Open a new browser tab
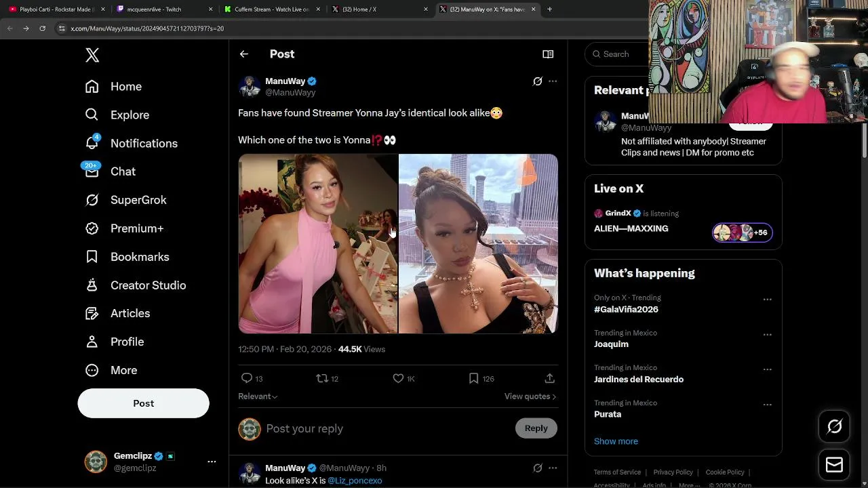The width and height of the screenshot is (868, 488). coord(549,9)
